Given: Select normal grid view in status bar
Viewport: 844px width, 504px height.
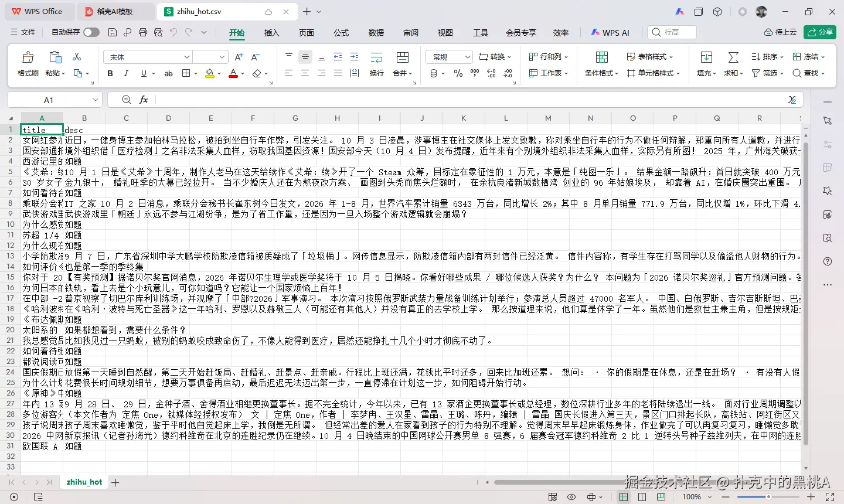Looking at the screenshot, I should [624, 497].
